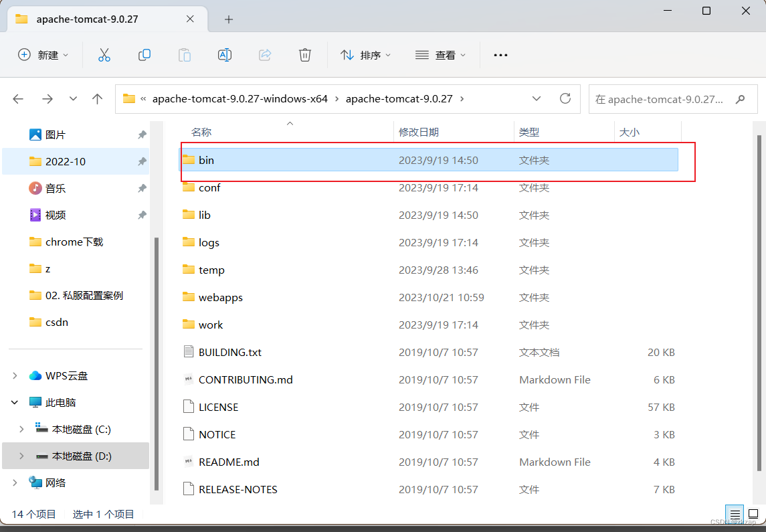The width and height of the screenshot is (766, 532).
Task: Select the lib folder icon
Action: (189, 214)
